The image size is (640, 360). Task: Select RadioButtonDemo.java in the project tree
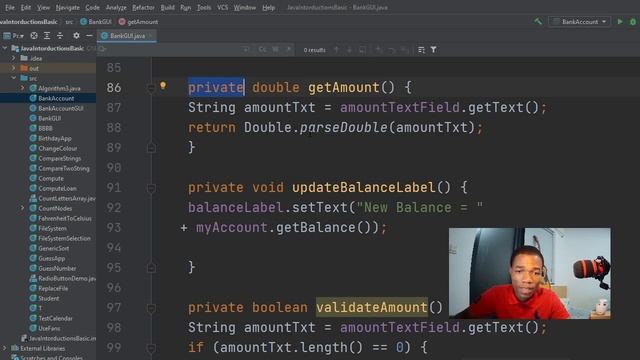tap(67, 278)
